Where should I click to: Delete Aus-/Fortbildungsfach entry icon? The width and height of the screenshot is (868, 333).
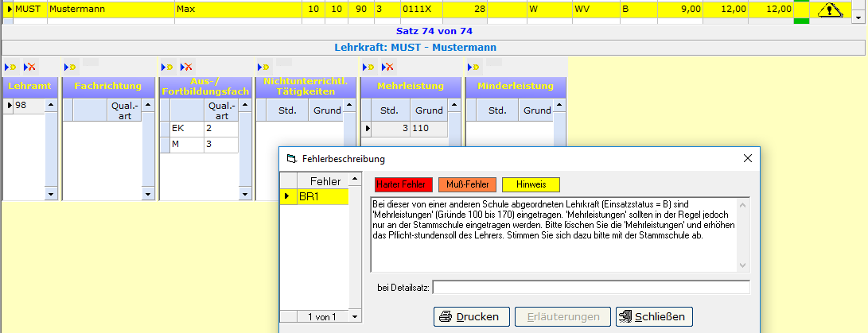click(186, 67)
